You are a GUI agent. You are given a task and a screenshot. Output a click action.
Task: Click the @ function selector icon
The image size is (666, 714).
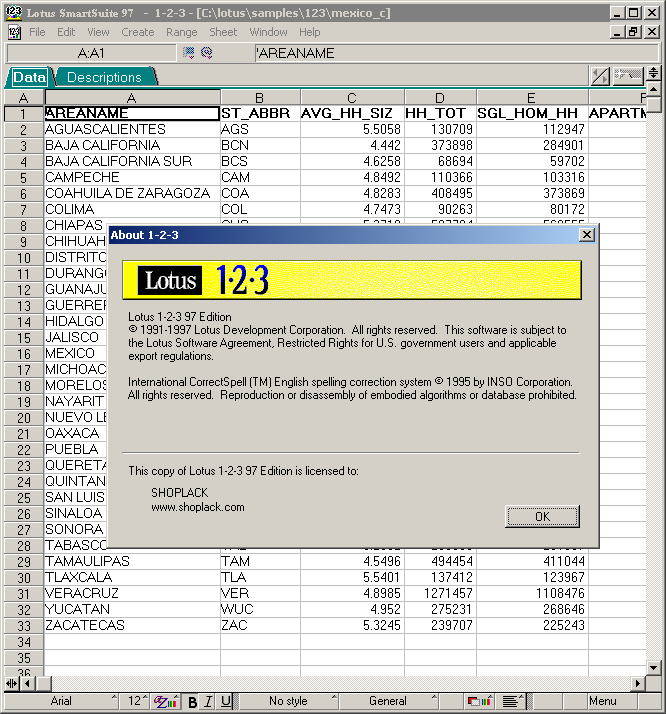click(207, 53)
